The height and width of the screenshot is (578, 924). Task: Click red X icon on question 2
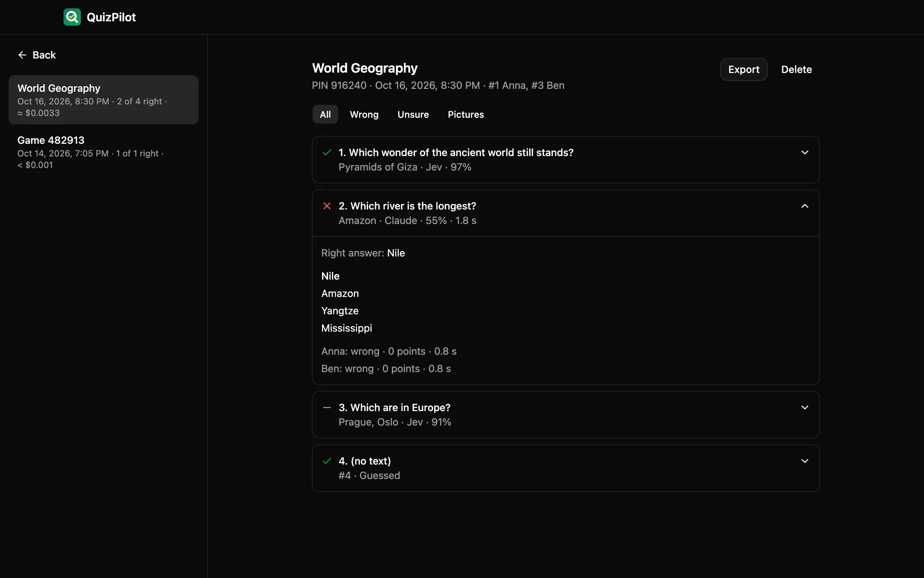click(327, 206)
